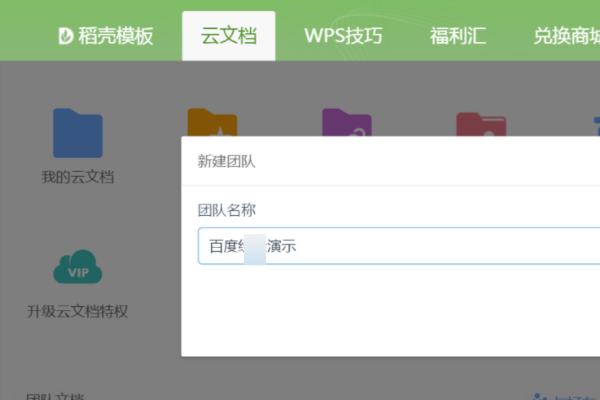This screenshot has width=600, height=400.
Task: Open the blue 我的云文档 folder icon
Action: pos(78,133)
